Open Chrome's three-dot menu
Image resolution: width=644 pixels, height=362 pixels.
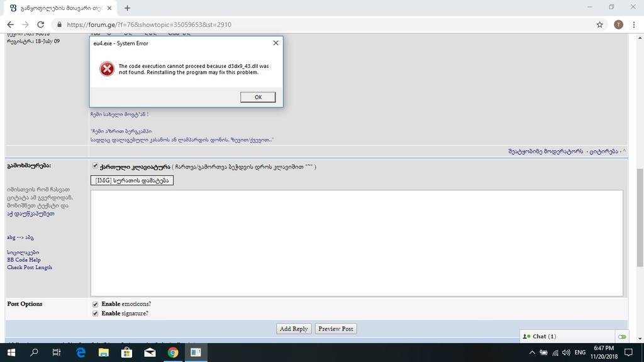click(x=634, y=24)
